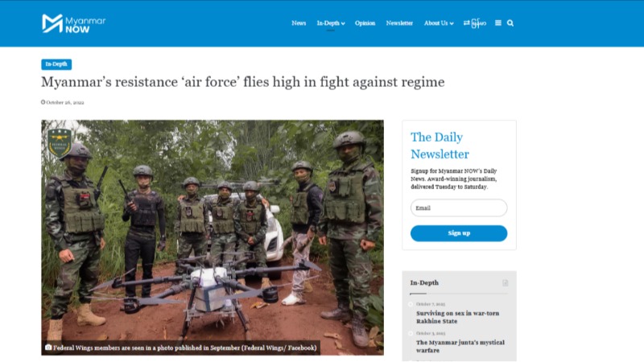Screen dimensions: 644x362
Task: Click the camera icon in photo caption
Action: pos(48,348)
